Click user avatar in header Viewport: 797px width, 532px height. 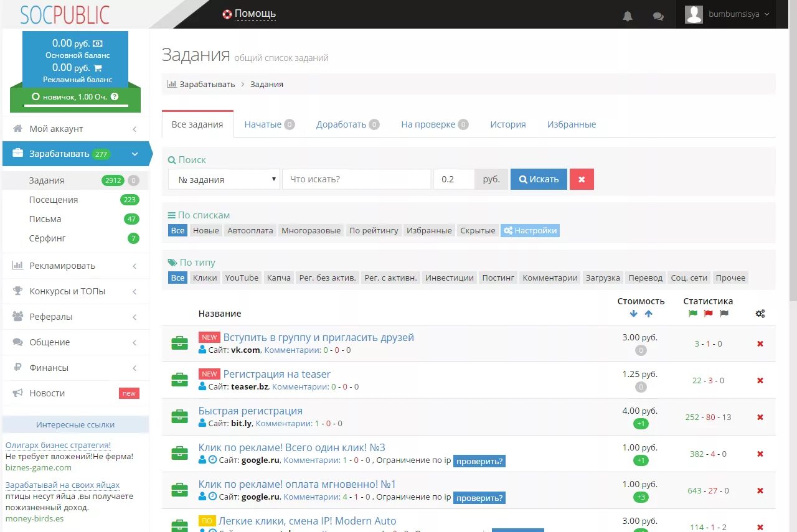[x=694, y=14]
